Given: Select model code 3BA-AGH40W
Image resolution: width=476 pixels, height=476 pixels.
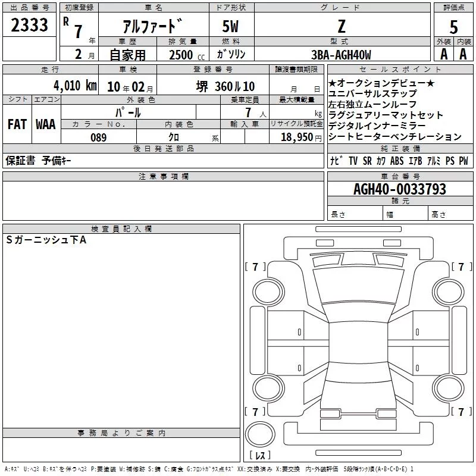Looking at the screenshot, I should 341,55.
